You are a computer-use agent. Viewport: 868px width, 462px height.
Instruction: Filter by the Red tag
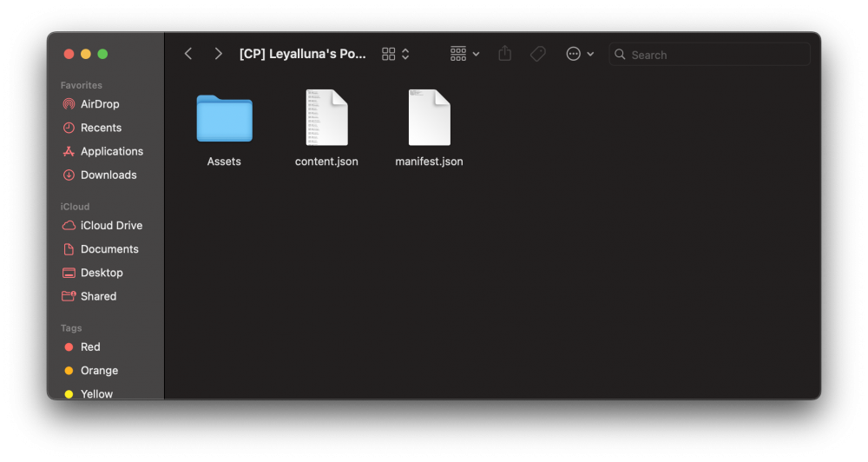[x=89, y=346]
